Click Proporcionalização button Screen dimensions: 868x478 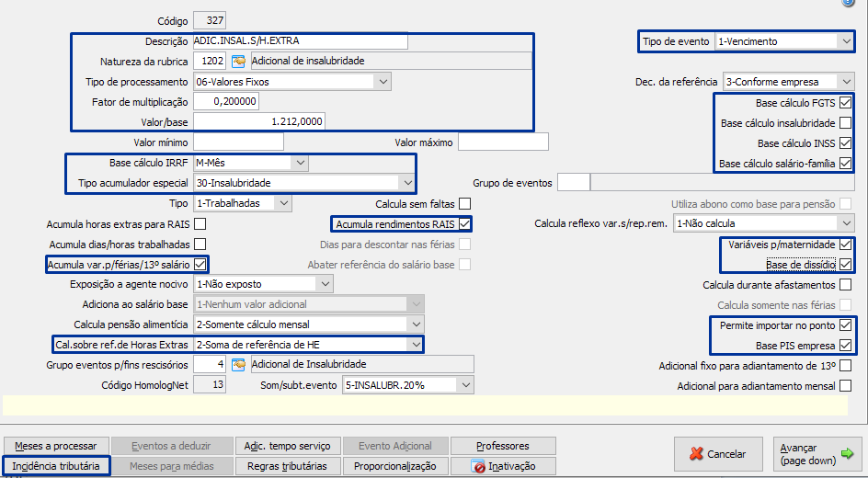pos(394,466)
